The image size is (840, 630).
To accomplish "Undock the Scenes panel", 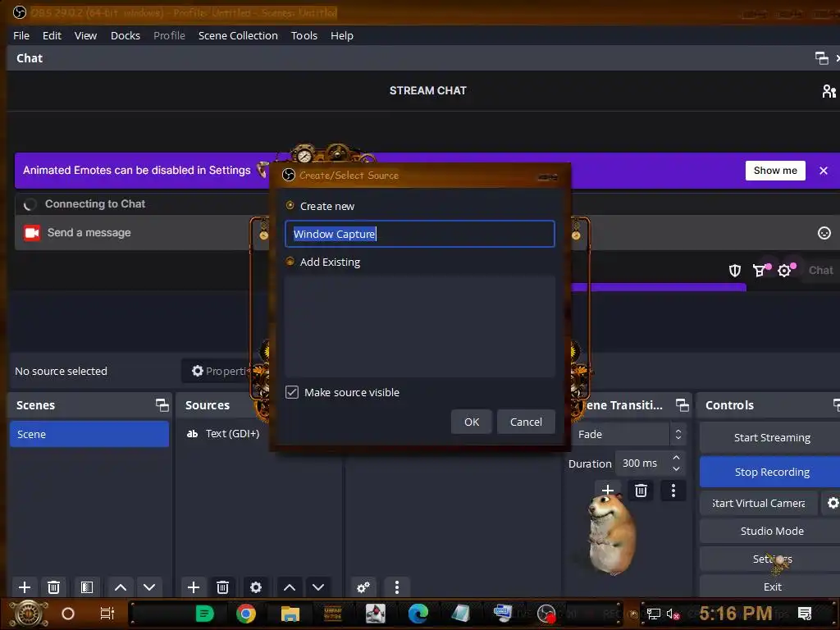I will (162, 405).
